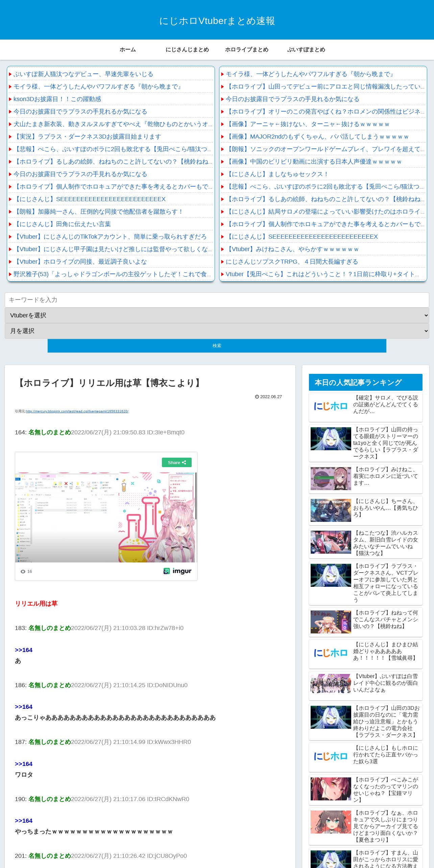Click the >>164 reply anchor in post 186

(24, 707)
